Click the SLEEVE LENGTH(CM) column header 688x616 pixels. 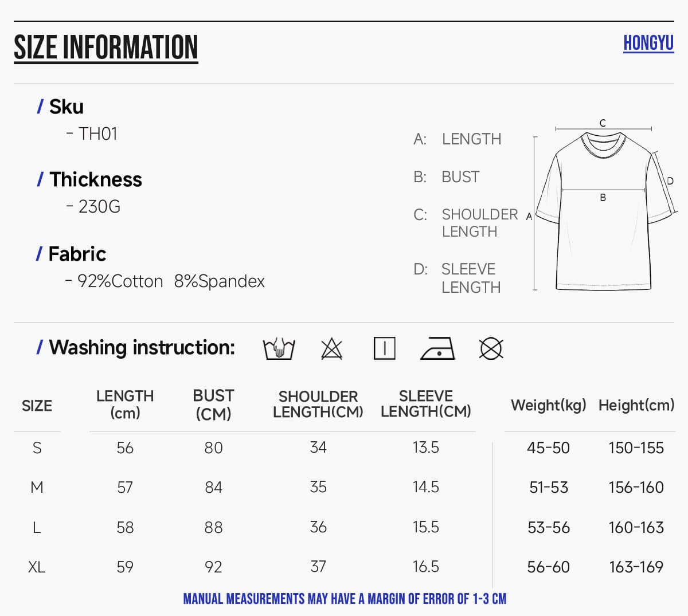tap(426, 404)
